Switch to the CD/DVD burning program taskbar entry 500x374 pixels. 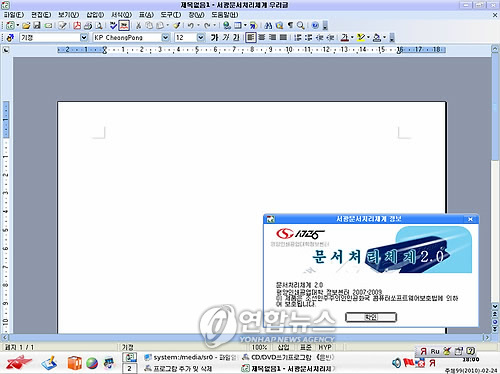coord(288,357)
